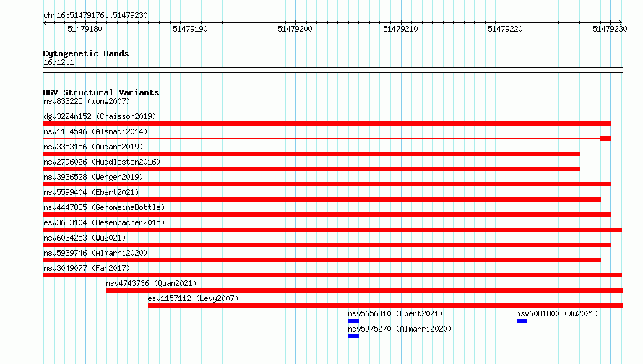
Task: Click the nsv5975270 (Almarri2020) label
Action: click(400, 329)
